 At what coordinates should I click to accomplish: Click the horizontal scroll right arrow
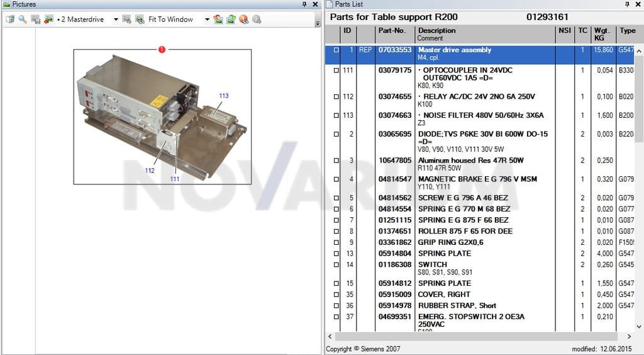point(629,337)
